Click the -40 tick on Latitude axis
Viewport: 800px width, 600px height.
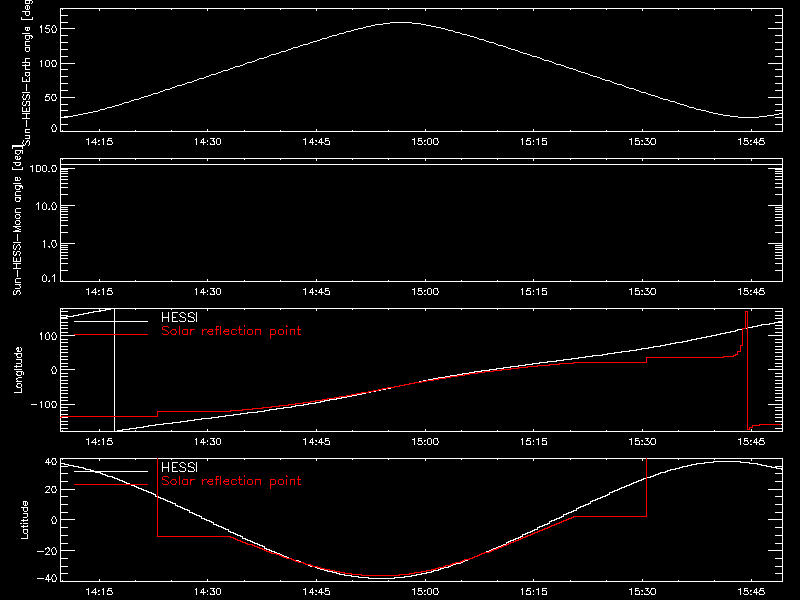click(47, 579)
